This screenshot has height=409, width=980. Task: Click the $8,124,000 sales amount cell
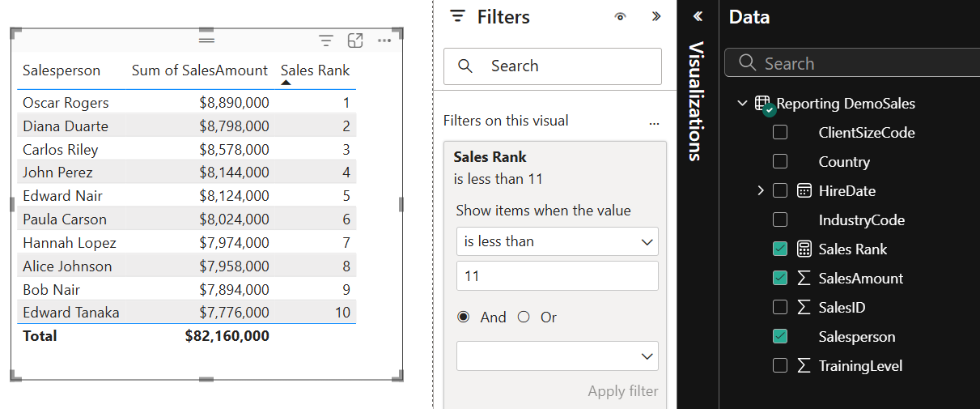tap(235, 196)
